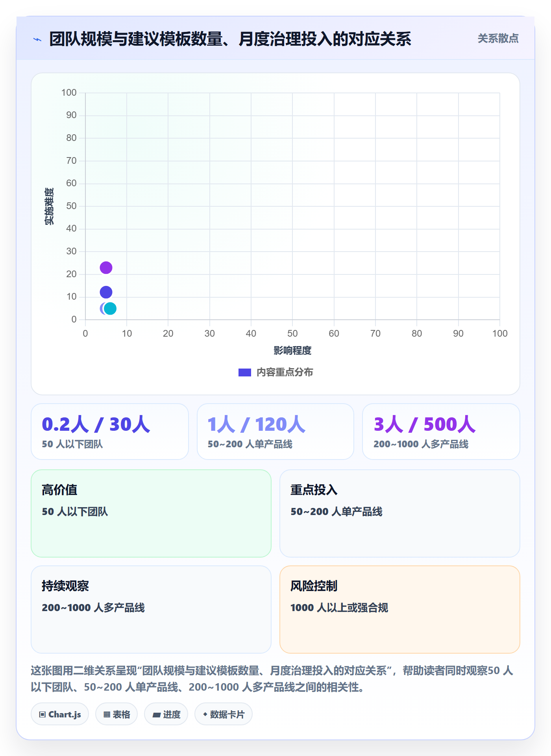The height and width of the screenshot is (756, 551).
Task: Select the 重点投入 quadrant card
Action: pyautogui.click(x=400, y=513)
